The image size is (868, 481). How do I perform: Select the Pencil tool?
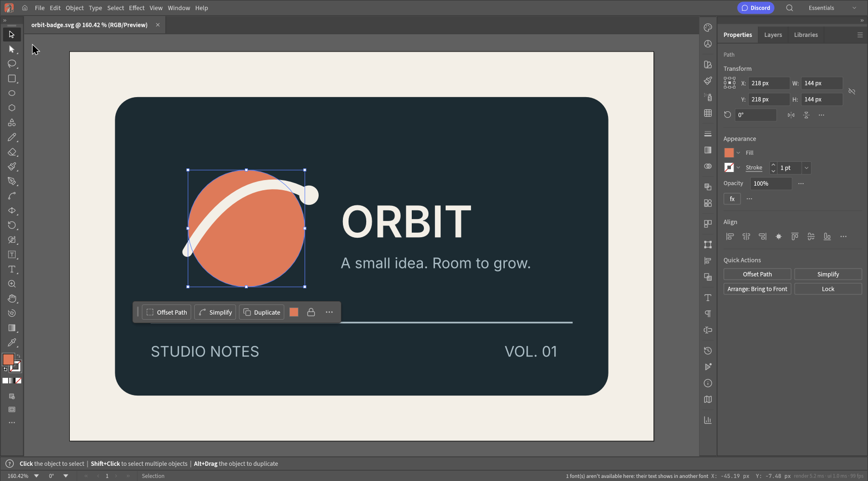tap(12, 137)
